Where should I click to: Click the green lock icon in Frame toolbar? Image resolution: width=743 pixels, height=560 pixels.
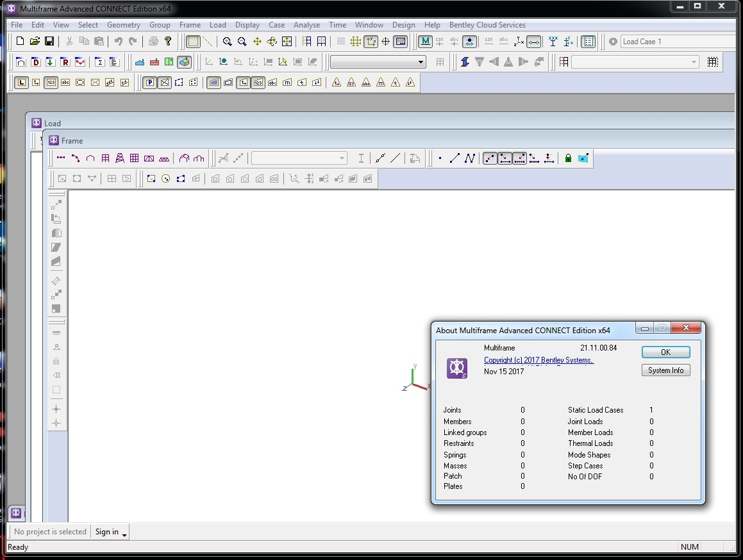[x=568, y=158]
